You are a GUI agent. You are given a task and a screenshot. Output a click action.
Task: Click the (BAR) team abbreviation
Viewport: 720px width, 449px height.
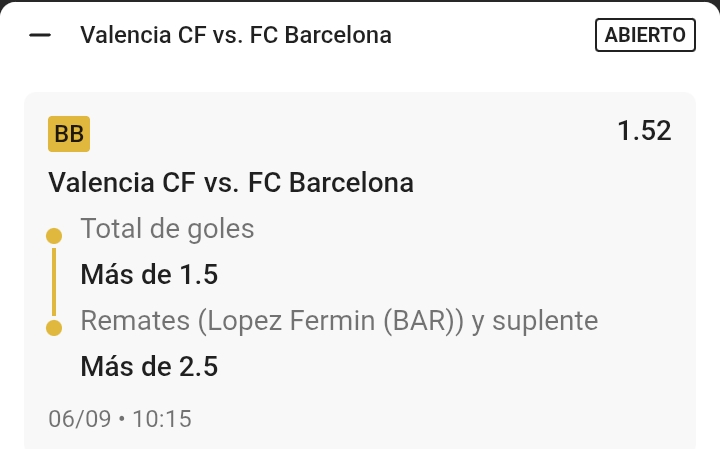coord(419,320)
